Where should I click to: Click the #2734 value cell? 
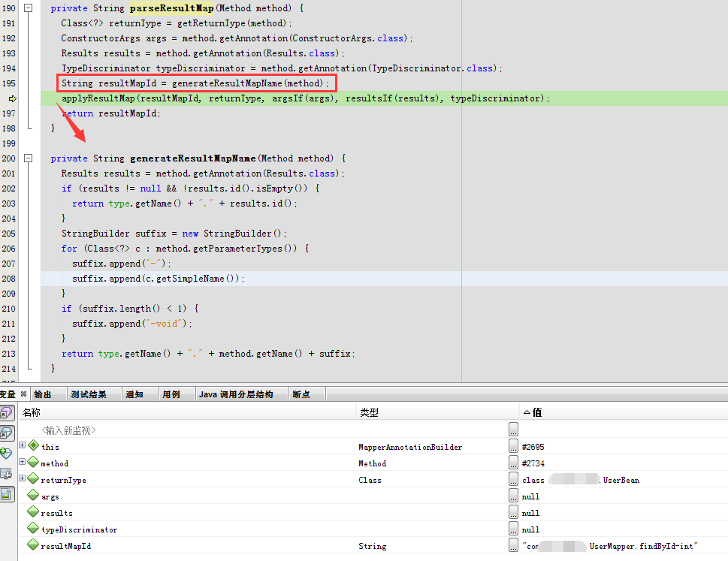tap(533, 463)
